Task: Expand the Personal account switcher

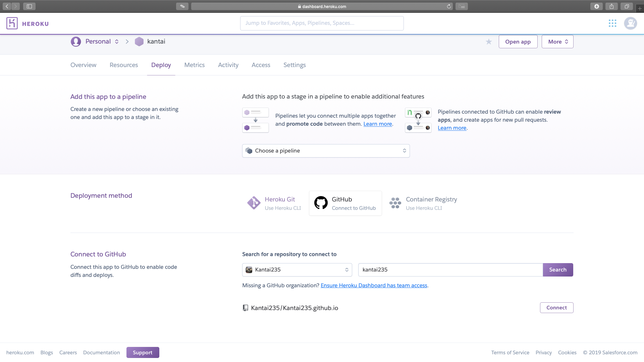Action: coord(117,42)
